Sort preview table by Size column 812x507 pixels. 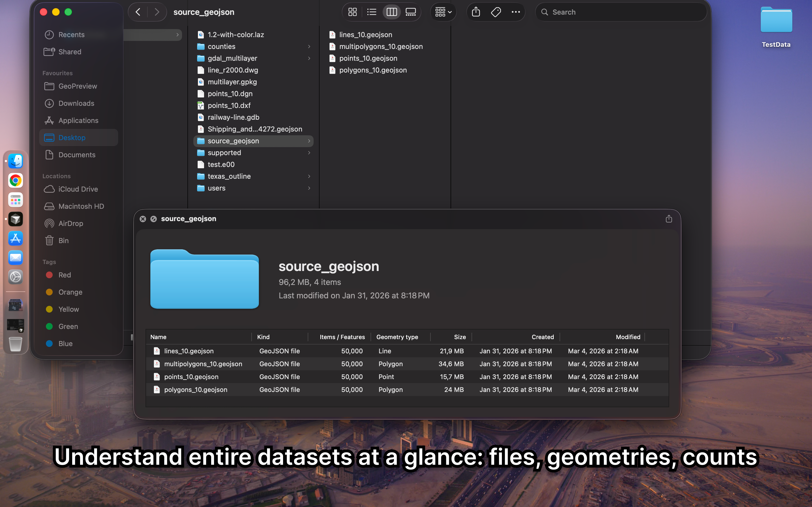click(x=459, y=337)
